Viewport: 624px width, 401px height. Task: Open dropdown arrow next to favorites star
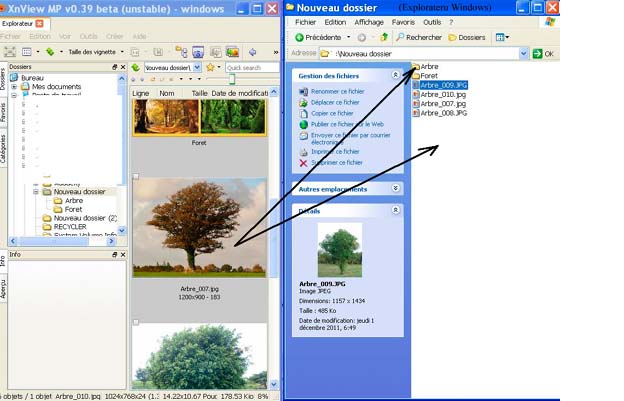pos(218,67)
